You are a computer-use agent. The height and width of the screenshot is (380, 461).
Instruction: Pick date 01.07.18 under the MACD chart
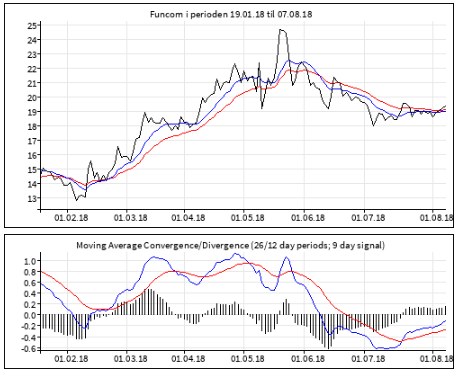368,359
